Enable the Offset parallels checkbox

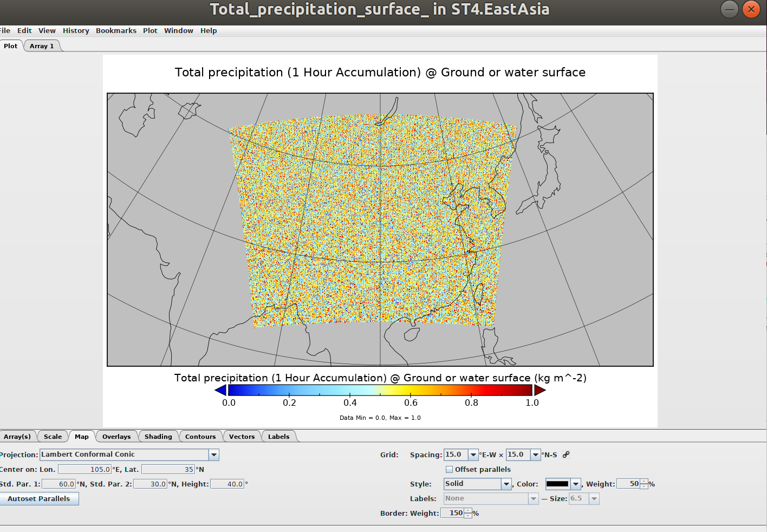[x=449, y=470]
